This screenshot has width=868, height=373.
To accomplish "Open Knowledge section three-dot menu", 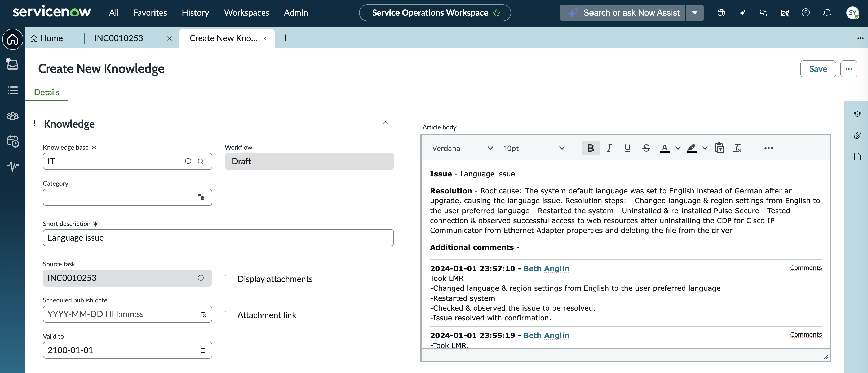I will [x=34, y=123].
